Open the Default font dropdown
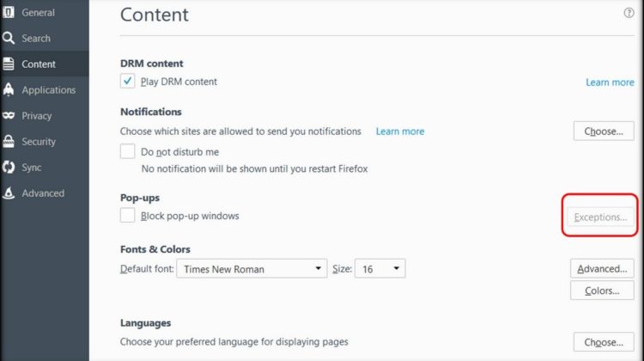Viewport: 644px width, 361px height. (x=252, y=268)
